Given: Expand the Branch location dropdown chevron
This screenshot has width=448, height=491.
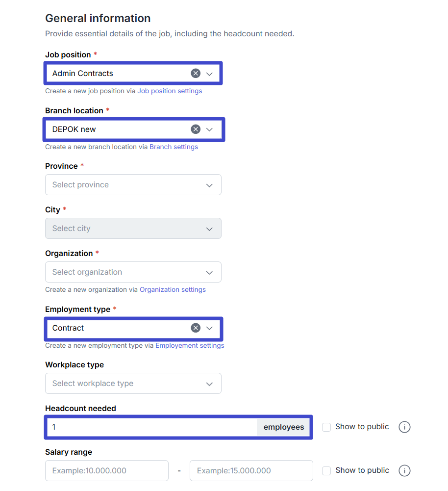Looking at the screenshot, I should coord(210,130).
